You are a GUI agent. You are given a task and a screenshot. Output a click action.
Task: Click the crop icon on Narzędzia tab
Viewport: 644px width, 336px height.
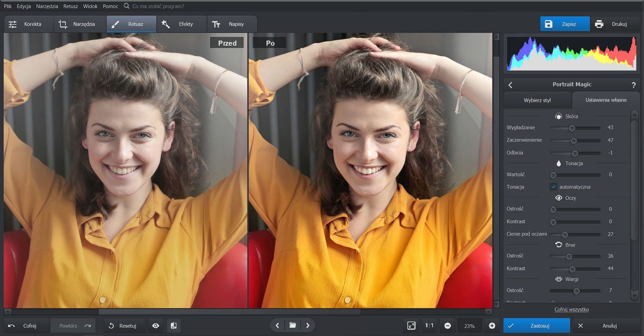(63, 24)
